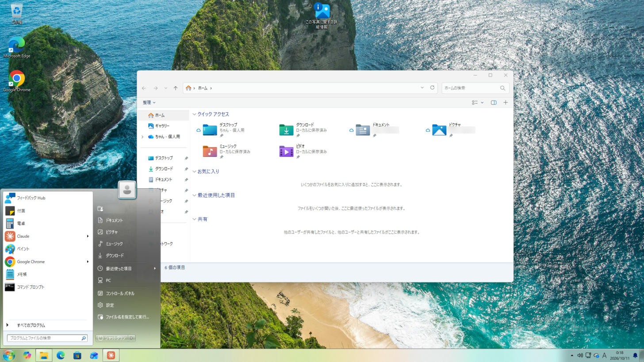
Task: Select ギャラリー in Explorer navigation pane
Action: pyautogui.click(x=163, y=126)
